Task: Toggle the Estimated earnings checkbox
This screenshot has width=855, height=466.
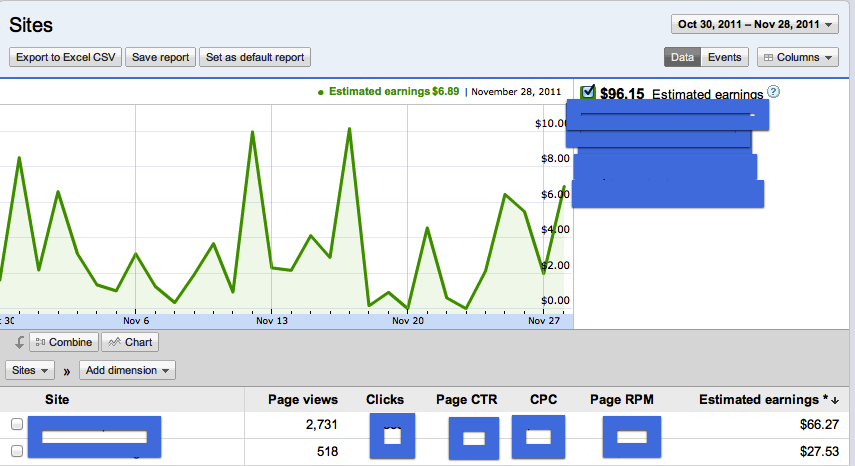Action: pos(588,92)
